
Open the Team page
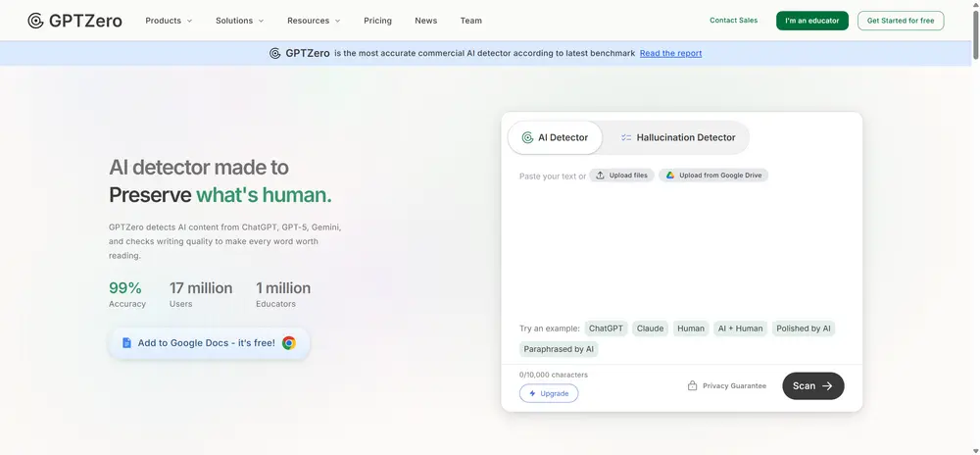click(470, 21)
